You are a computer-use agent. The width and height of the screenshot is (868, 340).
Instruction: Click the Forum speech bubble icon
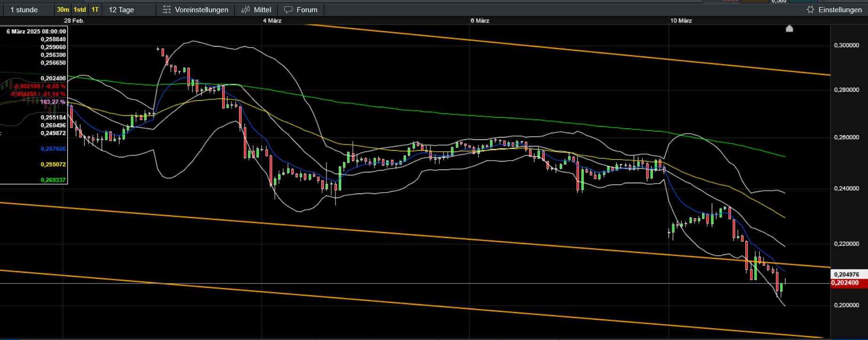coord(288,9)
